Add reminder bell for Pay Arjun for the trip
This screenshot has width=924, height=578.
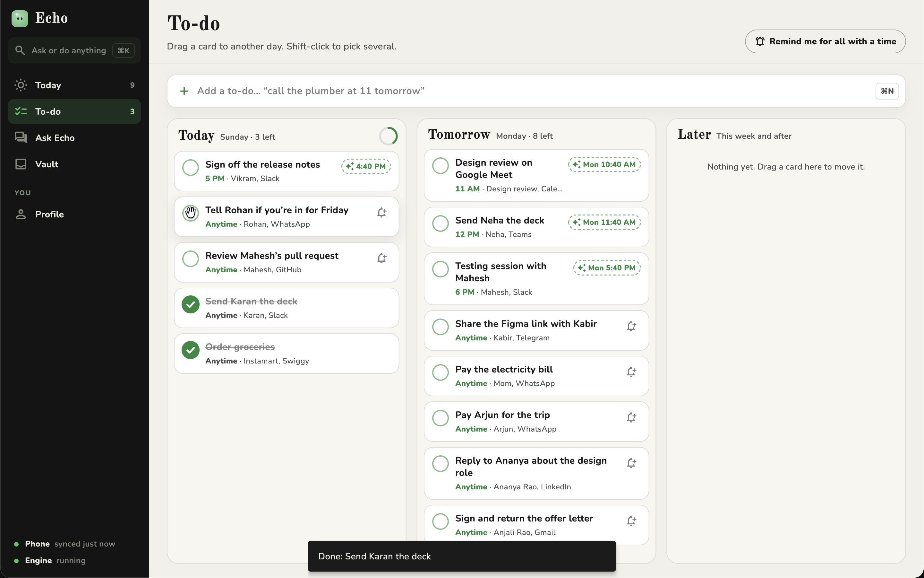(x=631, y=417)
